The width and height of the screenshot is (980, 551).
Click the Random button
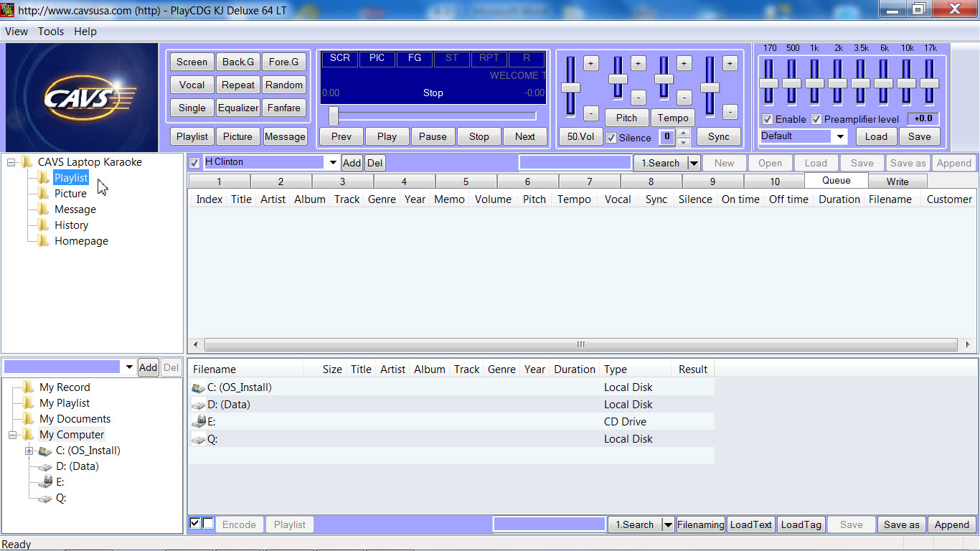tap(284, 85)
